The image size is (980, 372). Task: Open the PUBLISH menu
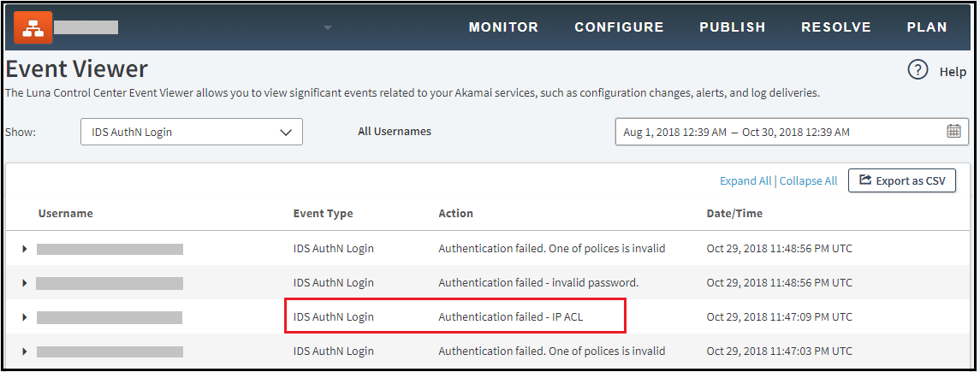coord(732,27)
